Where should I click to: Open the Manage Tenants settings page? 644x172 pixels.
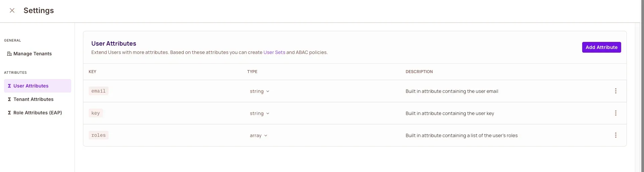(33, 54)
